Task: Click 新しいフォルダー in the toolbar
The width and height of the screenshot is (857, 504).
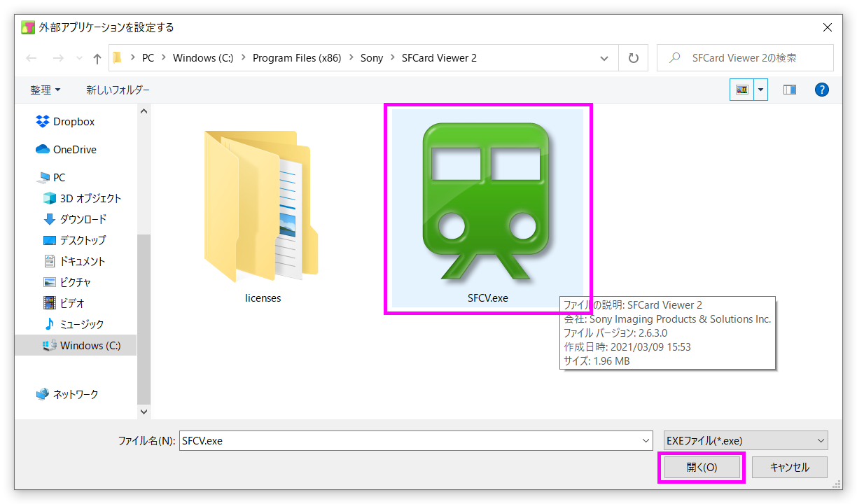Action: tap(118, 90)
